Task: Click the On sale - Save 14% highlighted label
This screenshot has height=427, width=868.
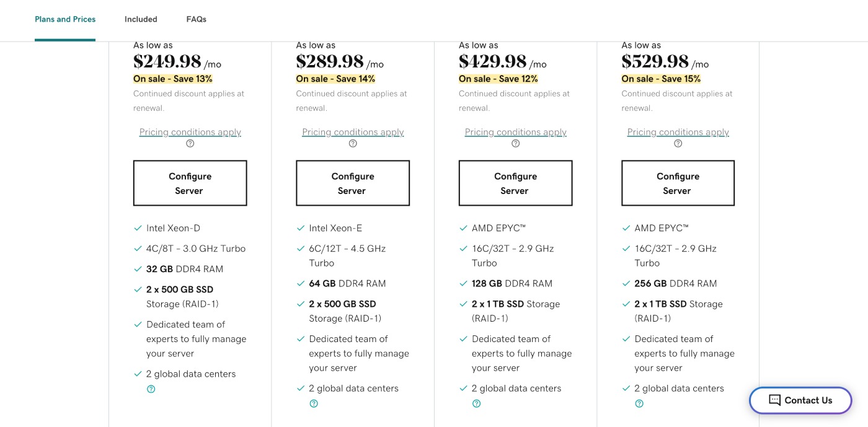Action: 335,79
